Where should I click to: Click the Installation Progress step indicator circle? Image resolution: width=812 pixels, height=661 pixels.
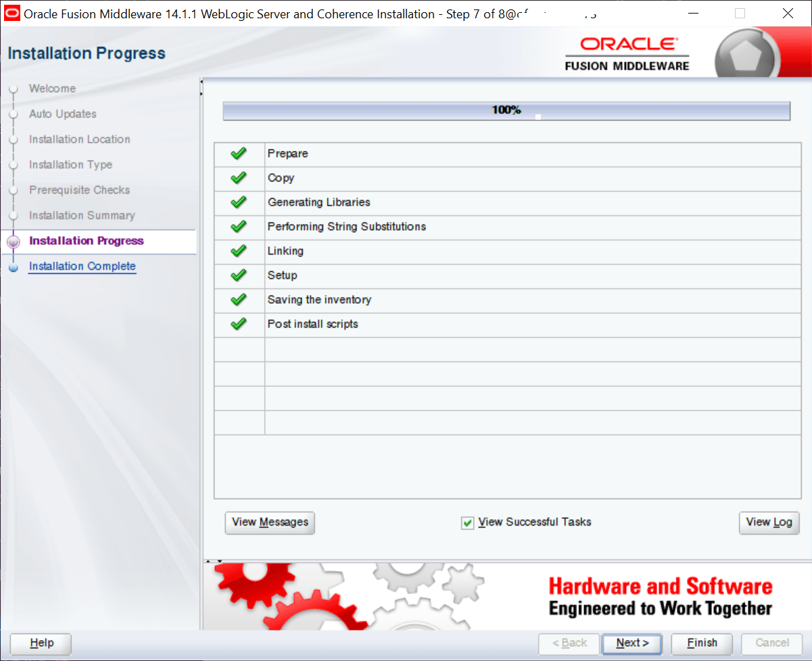click(15, 241)
